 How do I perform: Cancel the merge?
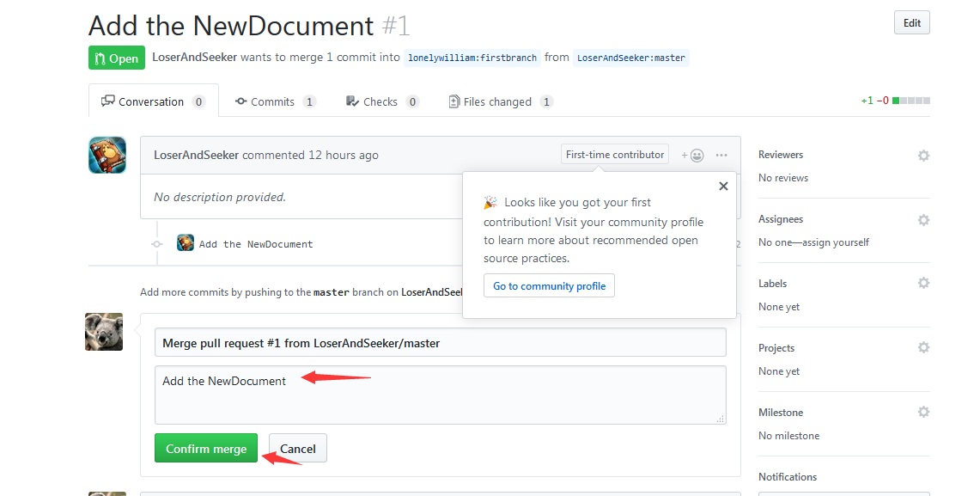point(297,449)
